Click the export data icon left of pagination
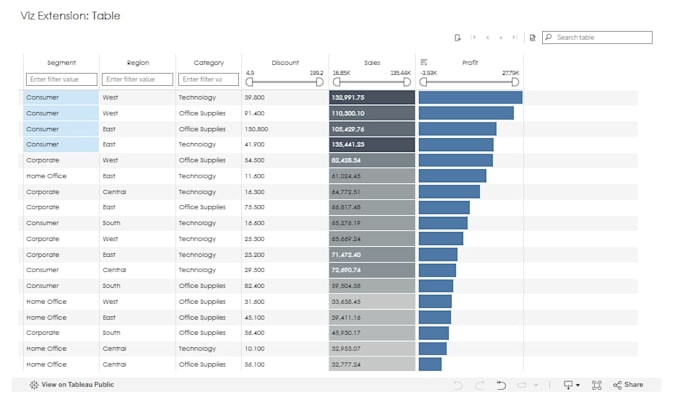 click(x=458, y=38)
